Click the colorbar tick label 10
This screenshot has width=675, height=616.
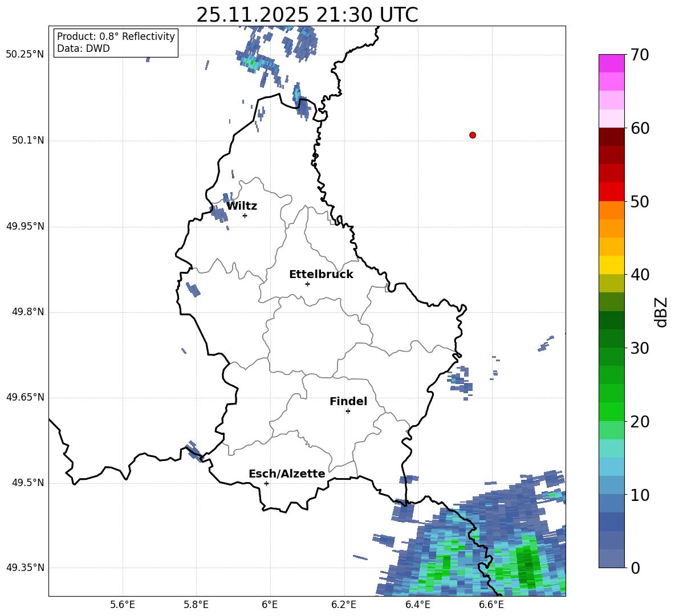pyautogui.click(x=640, y=495)
